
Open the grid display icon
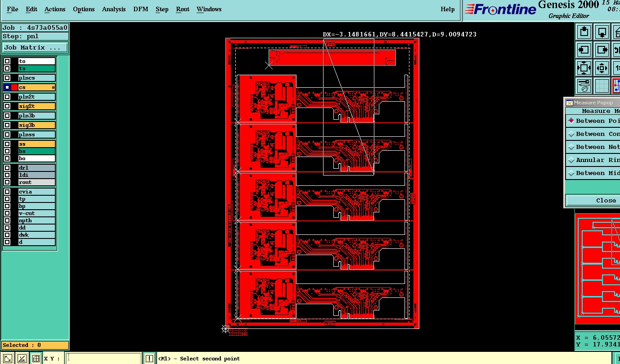[602, 86]
